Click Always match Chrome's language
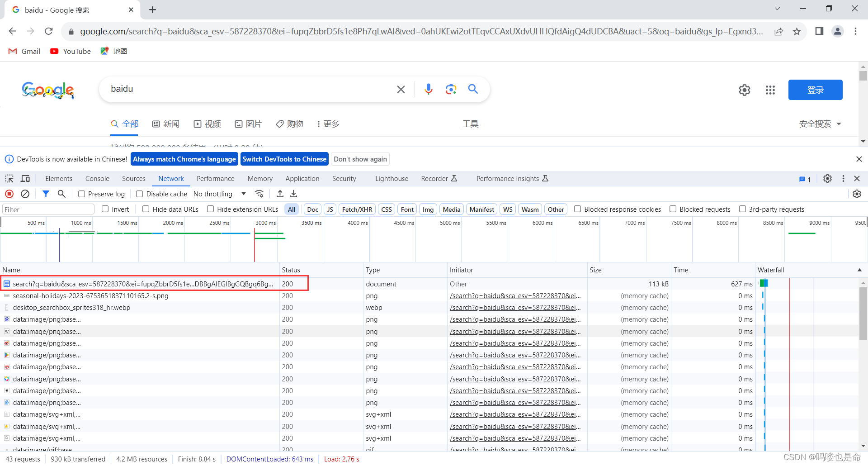 click(184, 159)
